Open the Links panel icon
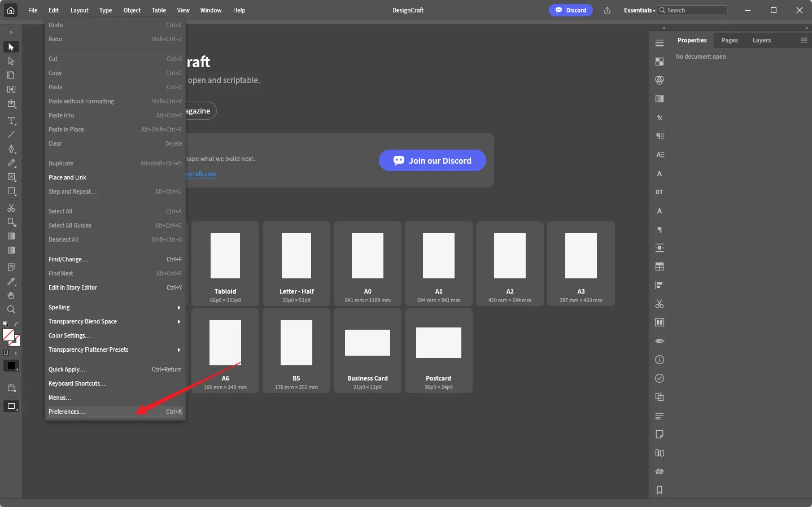 (659, 471)
